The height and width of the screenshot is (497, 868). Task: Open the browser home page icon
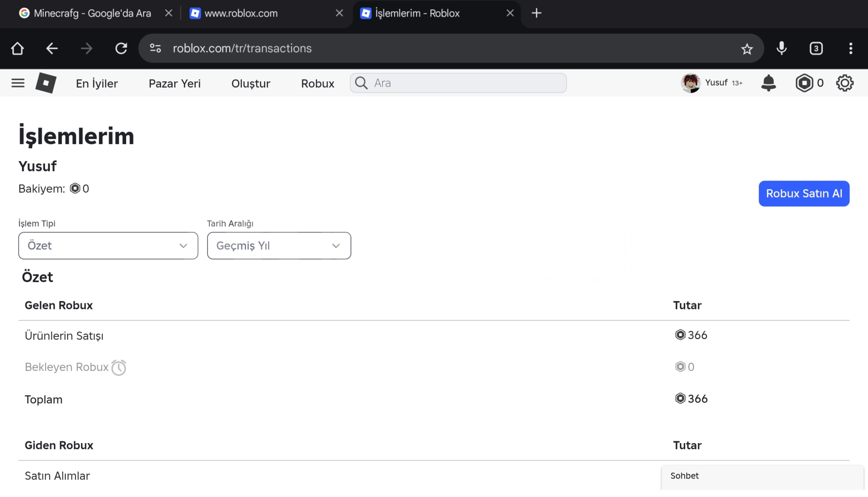pyautogui.click(x=17, y=48)
